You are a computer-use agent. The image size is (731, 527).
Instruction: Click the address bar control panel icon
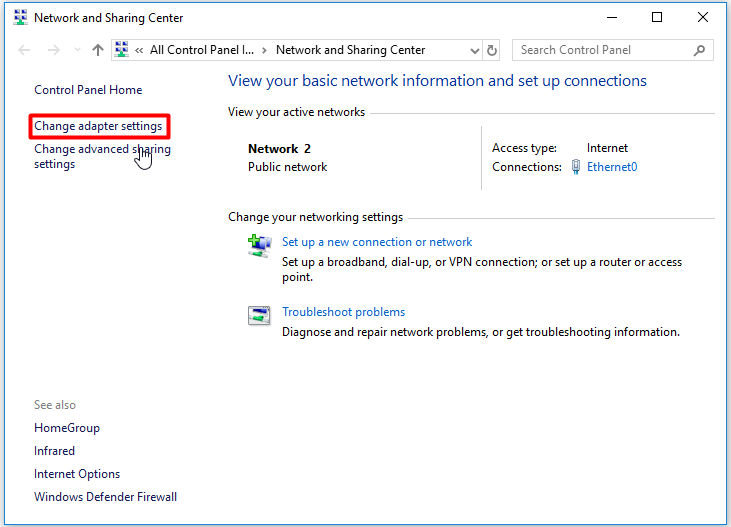(122, 49)
